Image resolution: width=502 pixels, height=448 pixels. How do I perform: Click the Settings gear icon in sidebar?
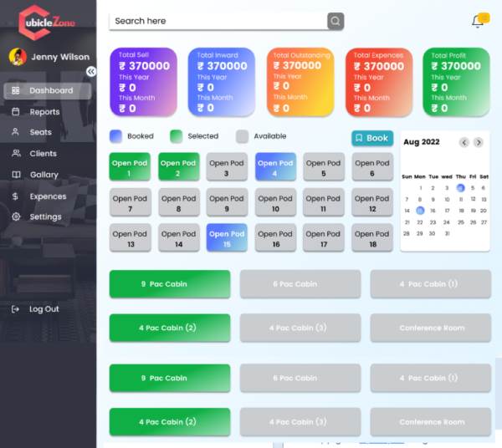pos(15,216)
